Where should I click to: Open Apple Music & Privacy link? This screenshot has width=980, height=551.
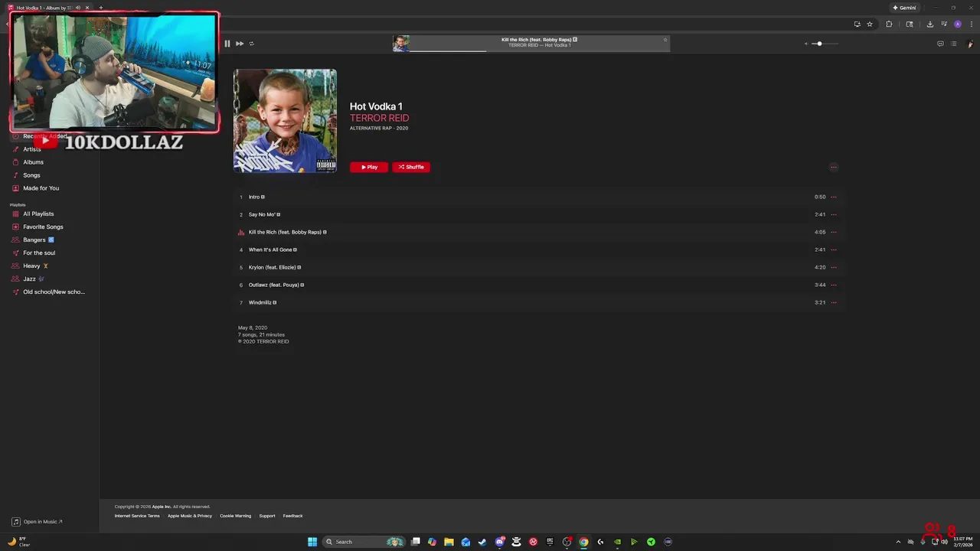click(x=190, y=516)
